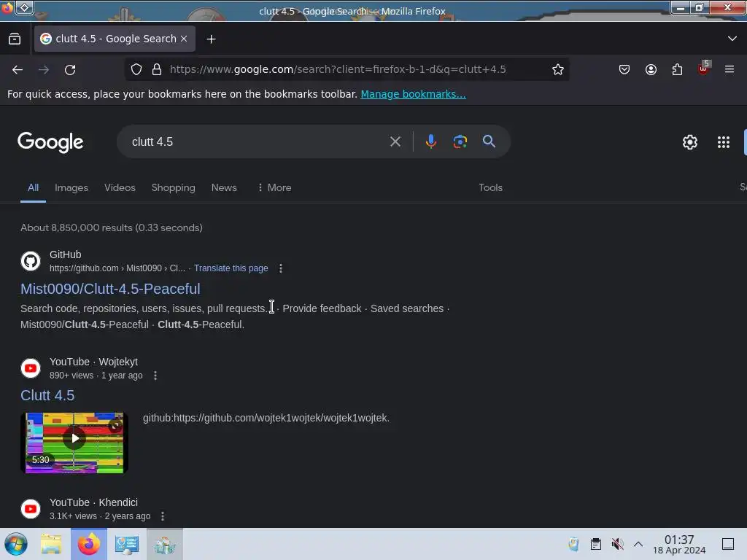Expand the list all tabs chevron
Screen dimensions: 747x560
tap(732, 39)
